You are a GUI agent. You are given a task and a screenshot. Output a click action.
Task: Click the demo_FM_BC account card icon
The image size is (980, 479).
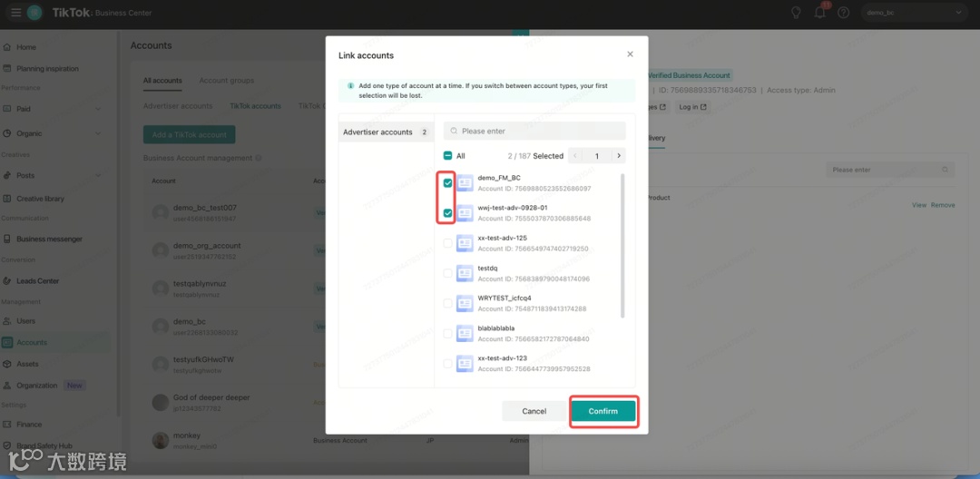(465, 183)
